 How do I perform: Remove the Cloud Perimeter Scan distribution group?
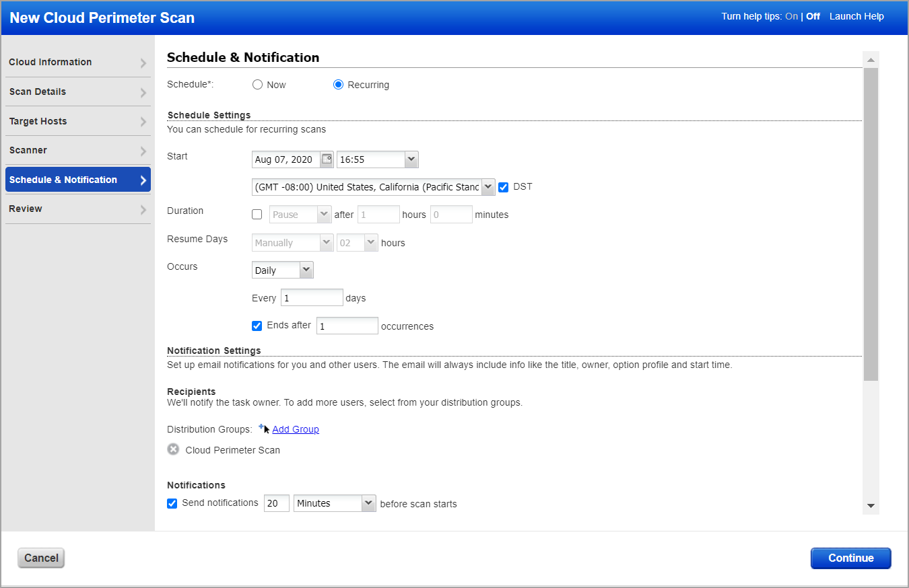[173, 449]
